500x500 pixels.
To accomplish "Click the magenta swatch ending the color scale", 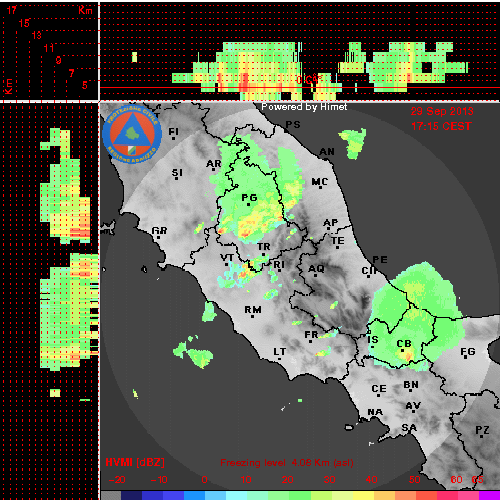I will coord(489,495).
